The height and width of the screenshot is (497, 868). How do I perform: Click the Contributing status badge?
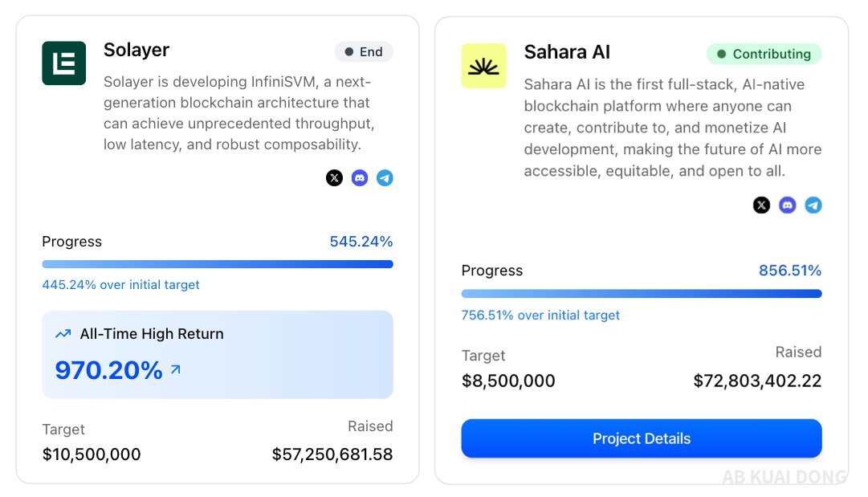(764, 54)
